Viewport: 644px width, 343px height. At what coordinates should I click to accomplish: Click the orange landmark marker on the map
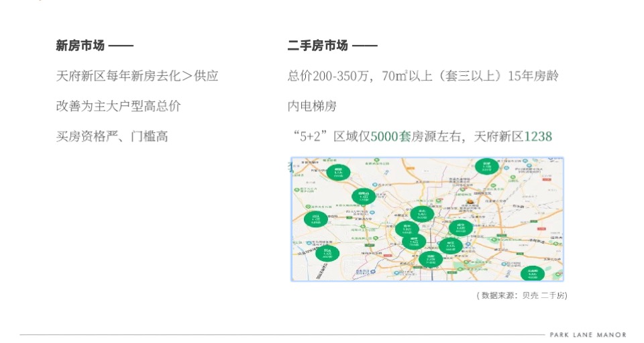point(471,201)
